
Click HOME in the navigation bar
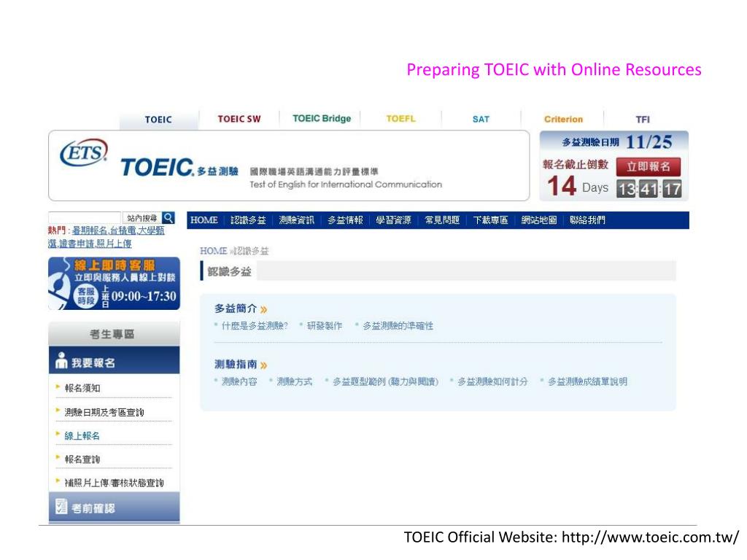(204, 220)
